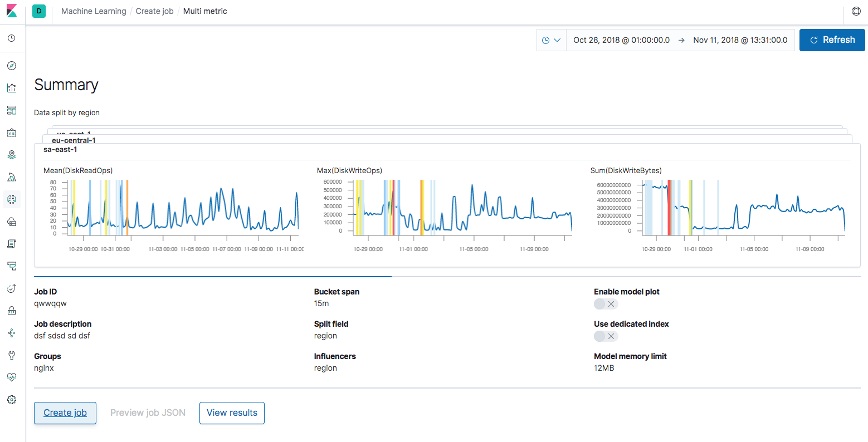Open the quick time range dropdown
This screenshot has width=868, height=442.
click(x=552, y=40)
